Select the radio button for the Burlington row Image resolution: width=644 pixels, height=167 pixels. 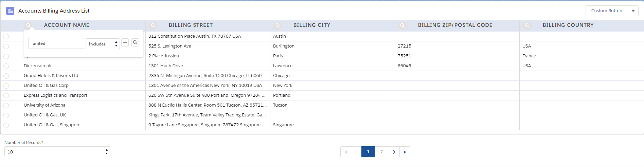pos(6,47)
